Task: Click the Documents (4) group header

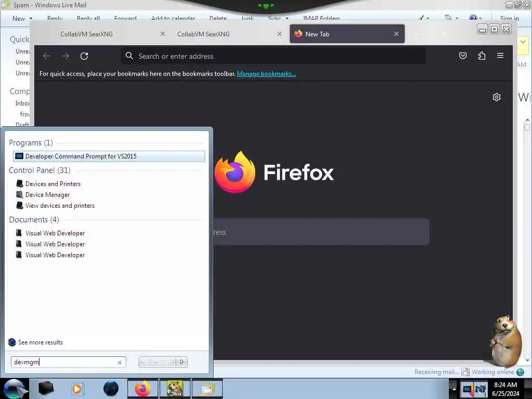Action: click(x=34, y=220)
